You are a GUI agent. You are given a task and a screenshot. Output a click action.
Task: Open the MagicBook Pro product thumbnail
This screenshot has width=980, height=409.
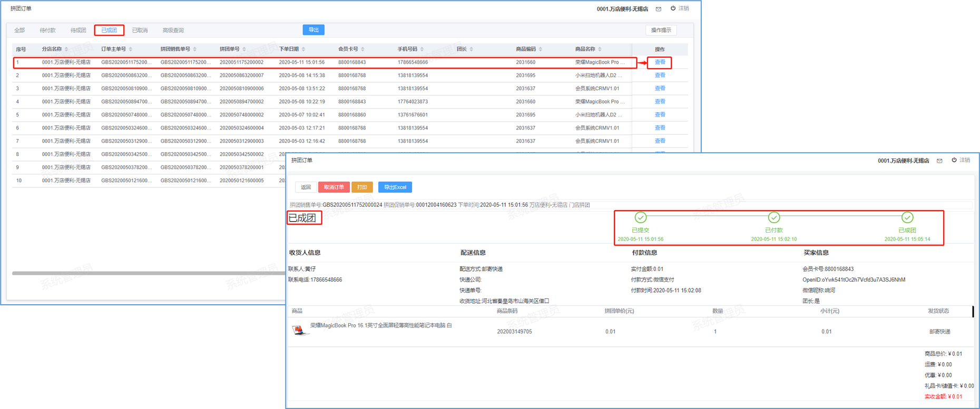point(299,330)
